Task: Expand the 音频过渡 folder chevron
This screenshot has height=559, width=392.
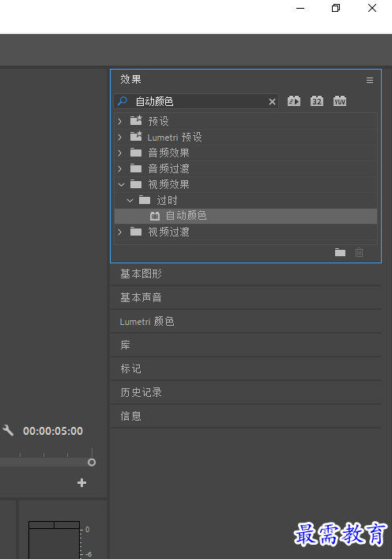Action: click(120, 168)
